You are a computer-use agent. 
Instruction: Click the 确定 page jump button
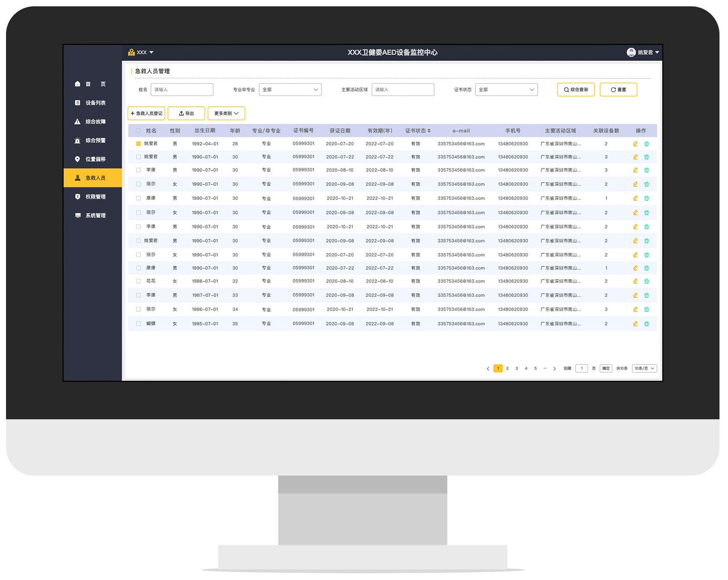pyautogui.click(x=606, y=369)
